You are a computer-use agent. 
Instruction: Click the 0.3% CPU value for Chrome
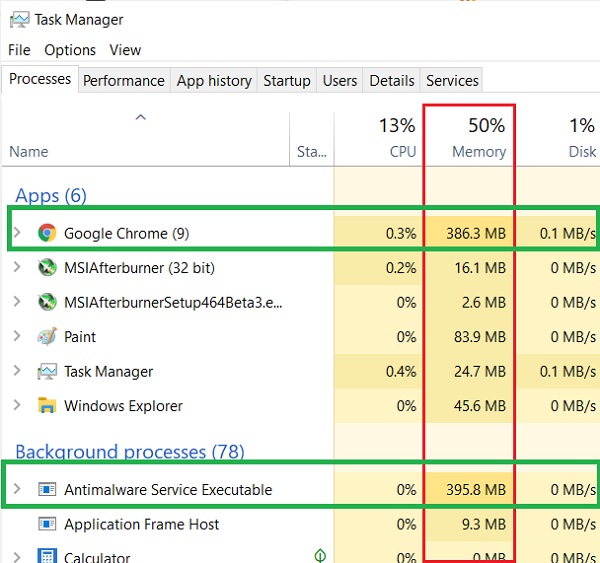pos(401,233)
